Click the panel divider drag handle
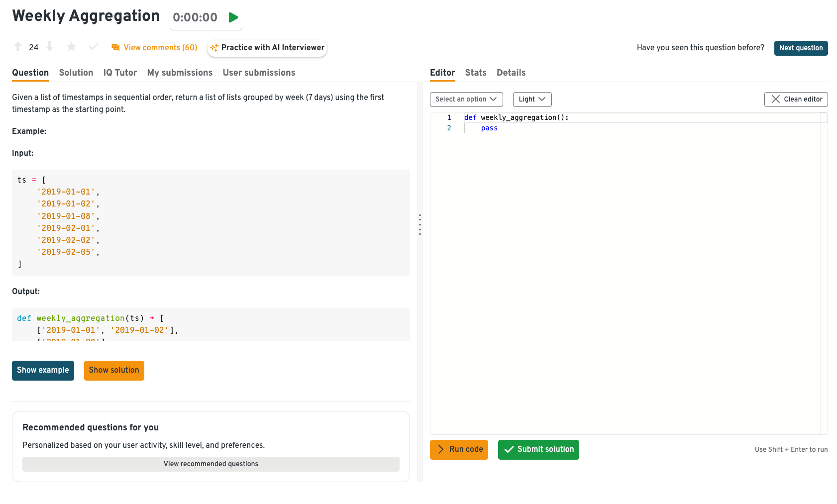The width and height of the screenshot is (837, 504). (x=420, y=225)
